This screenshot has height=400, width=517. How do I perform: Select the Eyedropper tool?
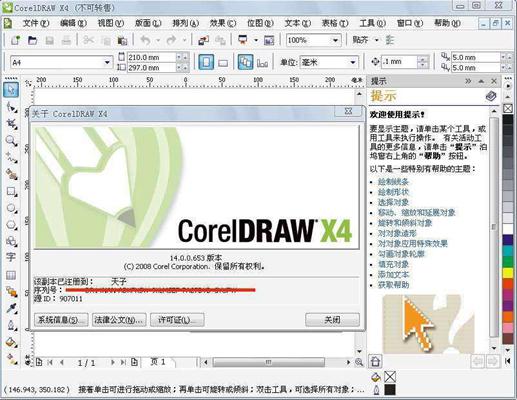coord(11,309)
